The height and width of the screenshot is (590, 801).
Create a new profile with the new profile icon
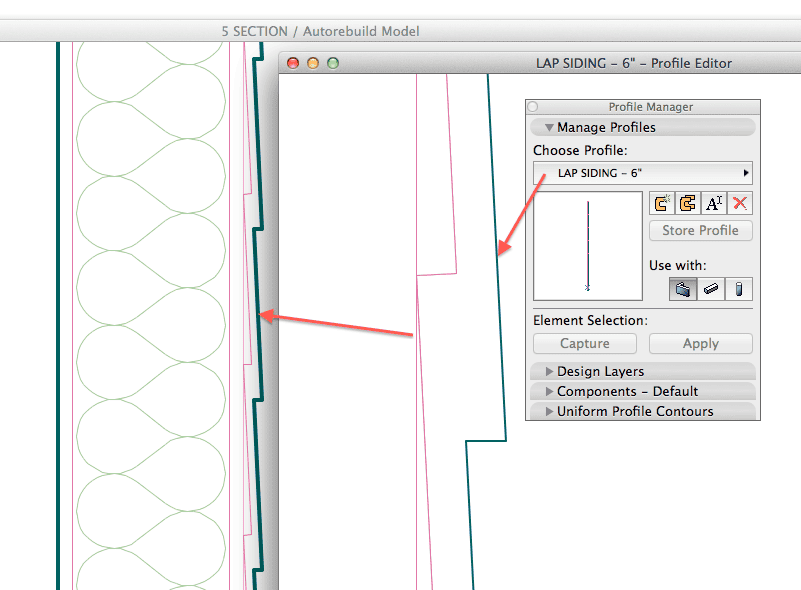(x=662, y=203)
